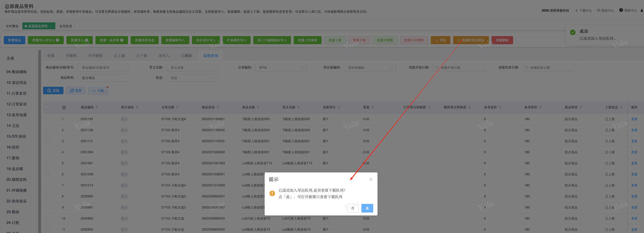The image size is (644, 233).
Task: Click search icon in 分类编码 field
Action: [x=302, y=68]
